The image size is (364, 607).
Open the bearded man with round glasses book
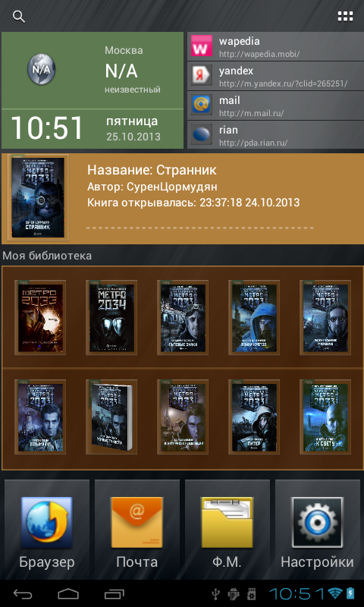[325, 318]
